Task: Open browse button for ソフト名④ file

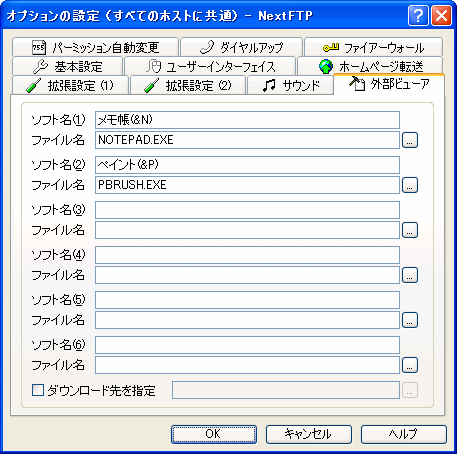Action: (410, 275)
